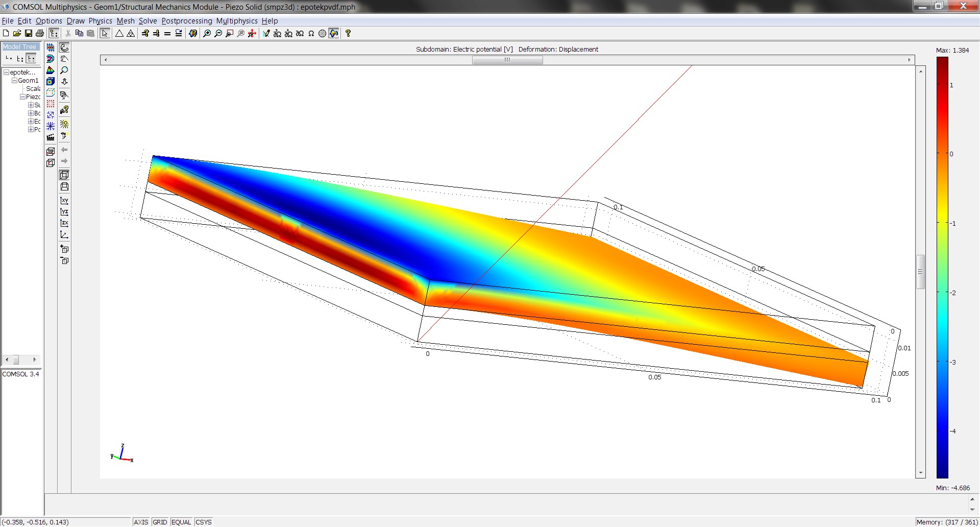Open the Solve menu
Viewport: 980px width, 527px height.
click(148, 21)
